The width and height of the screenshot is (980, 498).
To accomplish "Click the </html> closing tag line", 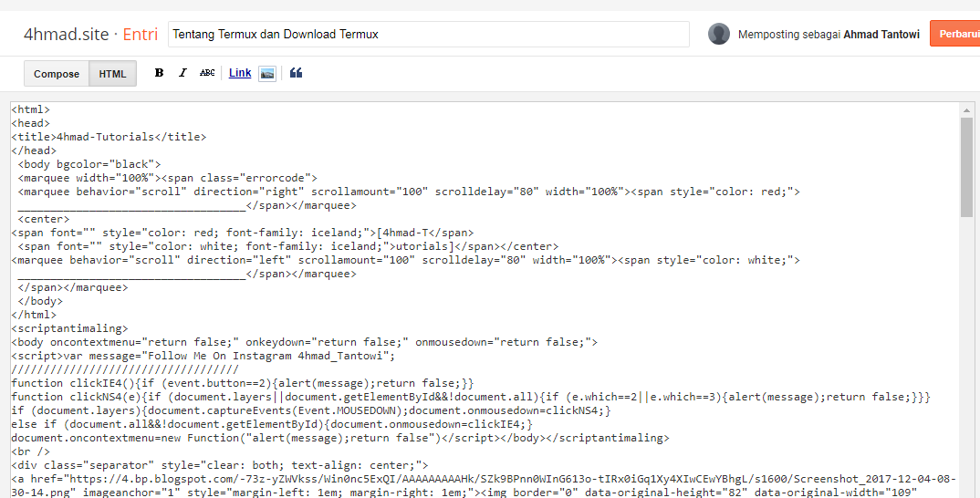I will (34, 315).
